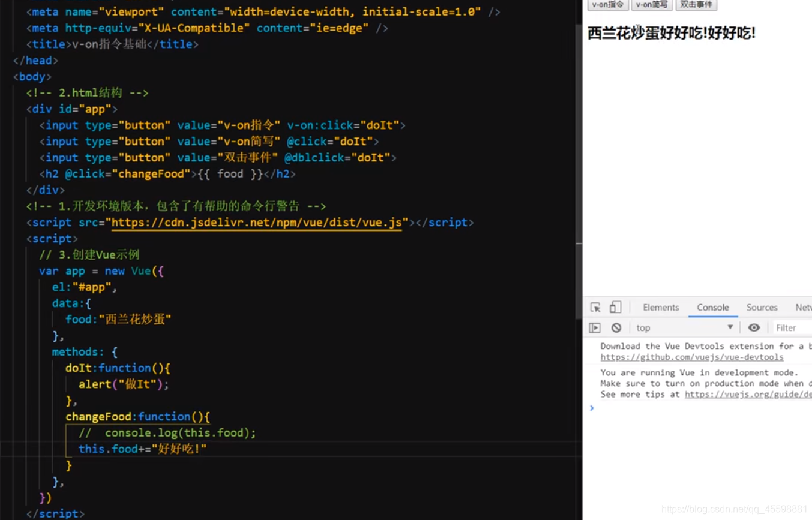Viewport: 812px width, 520px height.
Task: Open the vuejs.org guide link in console
Action: (x=748, y=394)
